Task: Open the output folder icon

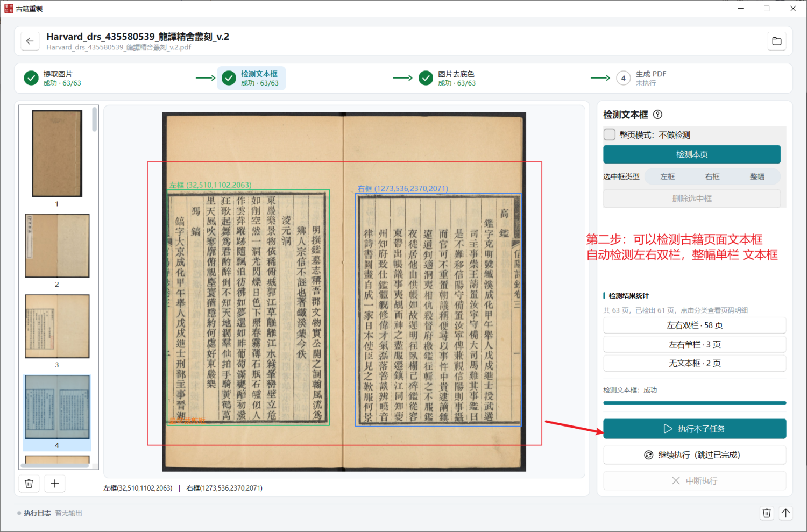Action: (777, 41)
